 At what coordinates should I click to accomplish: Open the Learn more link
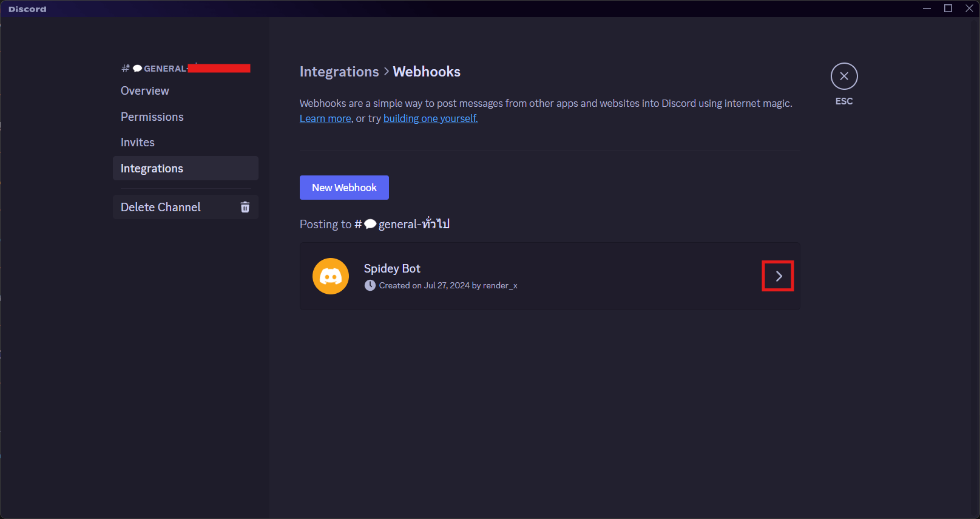pyautogui.click(x=325, y=118)
